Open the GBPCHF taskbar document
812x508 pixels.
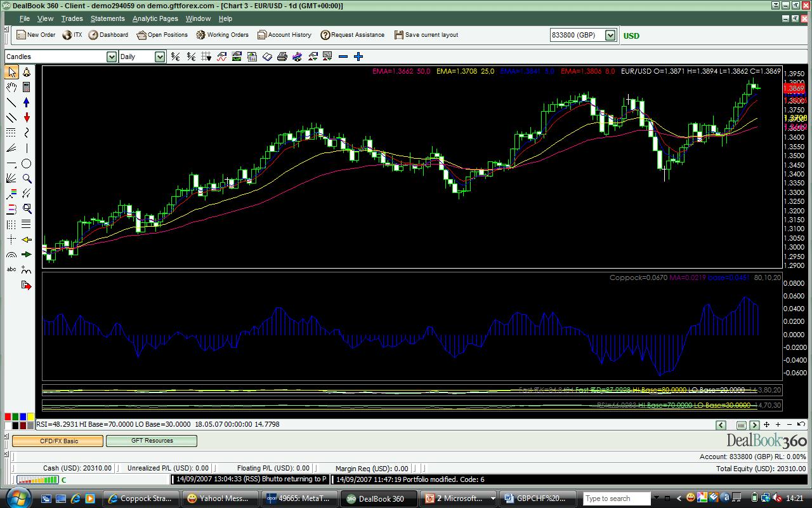[537, 498]
